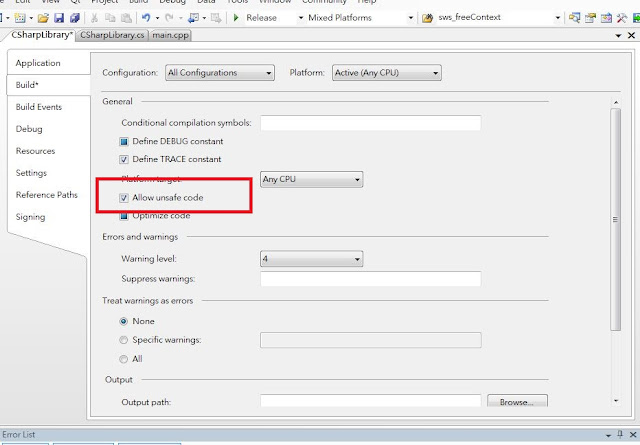Open the Signing page
Screen dimensions: 640x445
click(31, 217)
